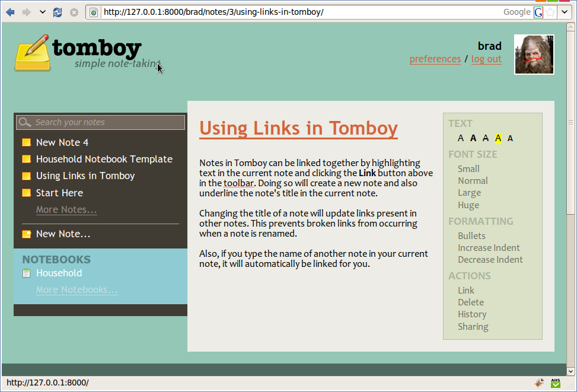Open Household Notebook Template note
577x392 pixels.
pos(104,159)
